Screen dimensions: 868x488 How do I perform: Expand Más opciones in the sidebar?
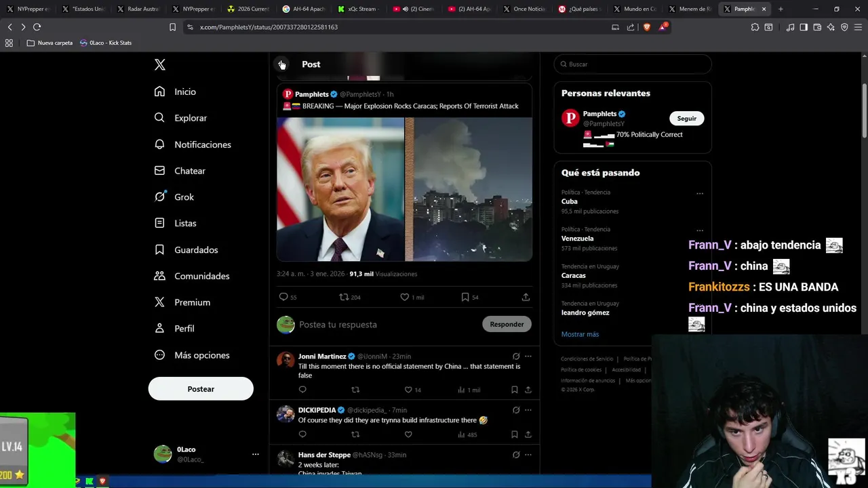tap(191, 355)
